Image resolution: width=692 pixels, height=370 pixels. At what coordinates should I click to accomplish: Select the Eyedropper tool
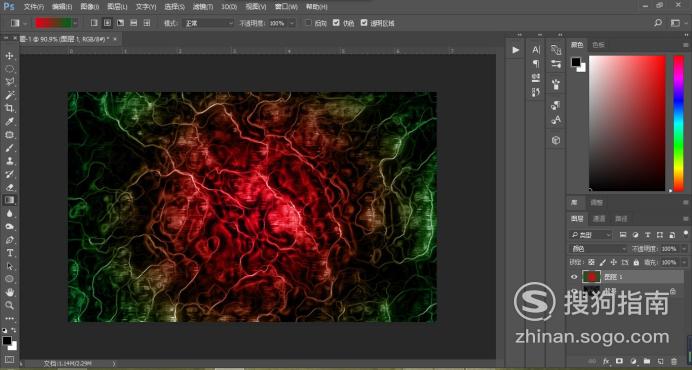9,121
